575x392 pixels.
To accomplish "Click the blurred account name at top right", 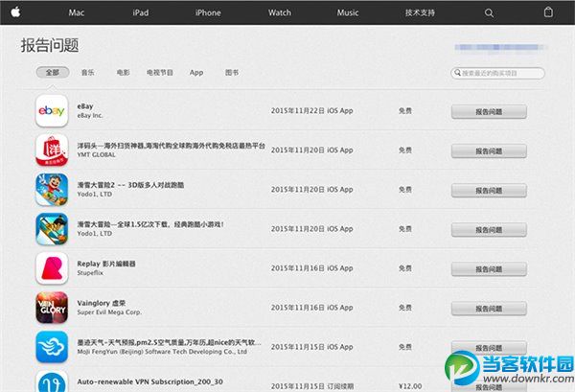I will click(x=500, y=47).
